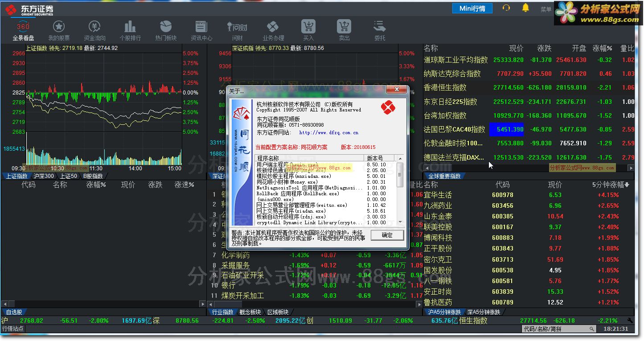The height and width of the screenshot is (341, 644).
Task: Confirm the About dialog with 确定
Action: click(x=387, y=235)
